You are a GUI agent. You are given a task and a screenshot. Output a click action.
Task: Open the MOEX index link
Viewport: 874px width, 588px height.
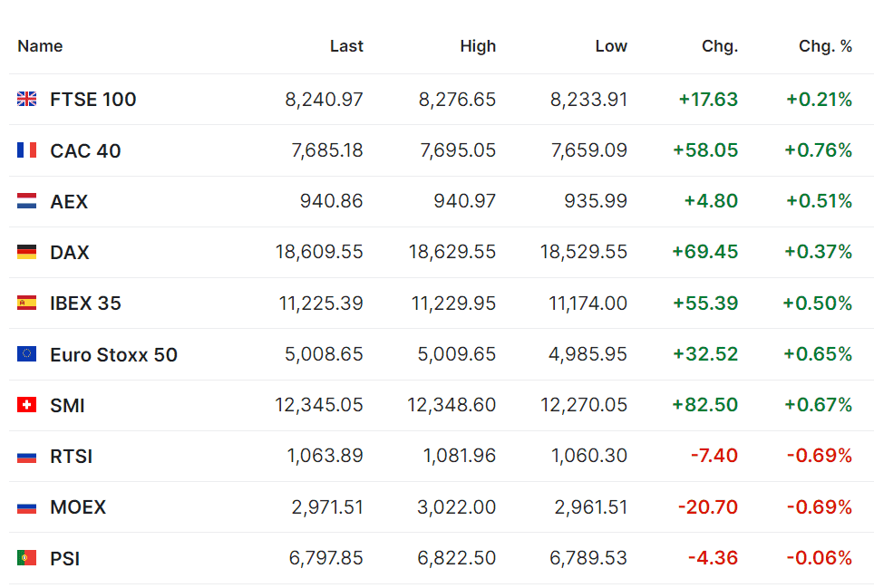[78, 507]
